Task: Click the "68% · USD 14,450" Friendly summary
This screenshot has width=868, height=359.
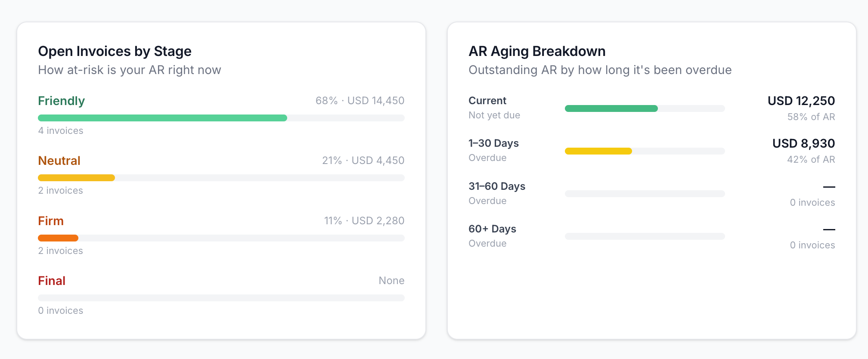Action: (x=360, y=101)
